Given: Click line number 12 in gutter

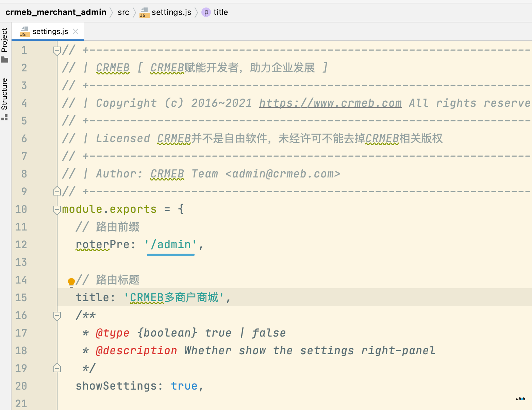Looking at the screenshot, I should (21, 244).
